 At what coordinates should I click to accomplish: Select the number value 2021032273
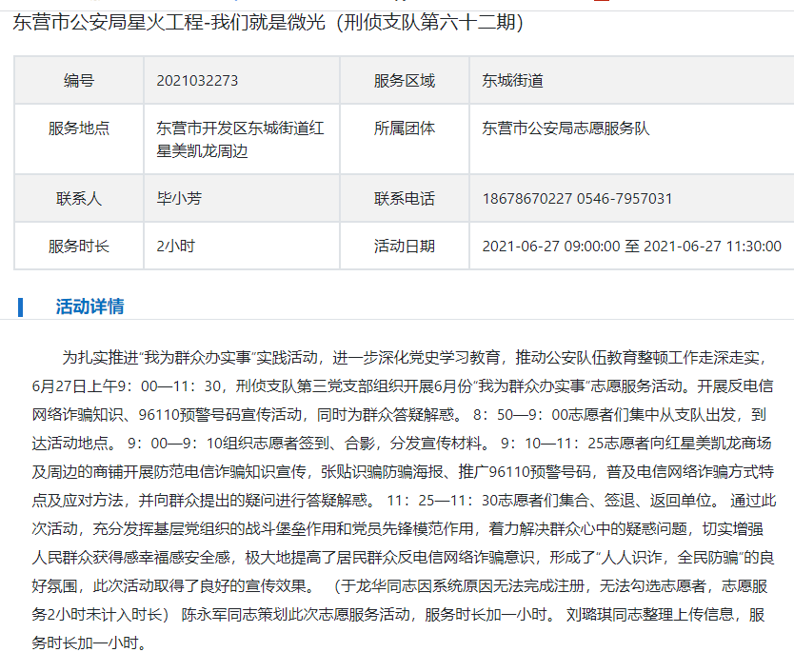point(197,81)
